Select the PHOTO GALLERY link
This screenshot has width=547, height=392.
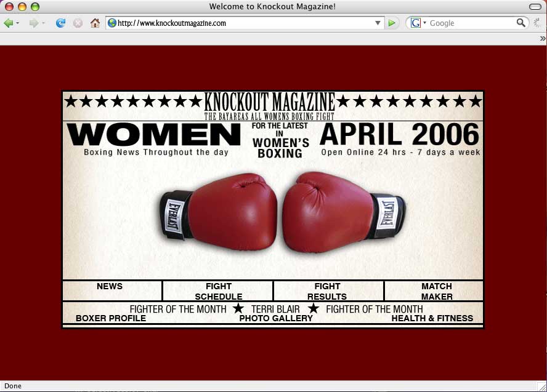pyautogui.click(x=276, y=318)
